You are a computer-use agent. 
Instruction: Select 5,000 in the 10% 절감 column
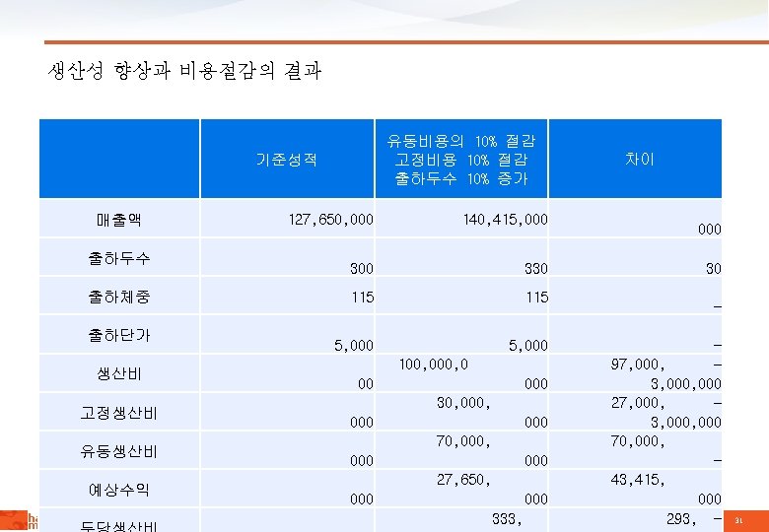pyautogui.click(x=528, y=346)
